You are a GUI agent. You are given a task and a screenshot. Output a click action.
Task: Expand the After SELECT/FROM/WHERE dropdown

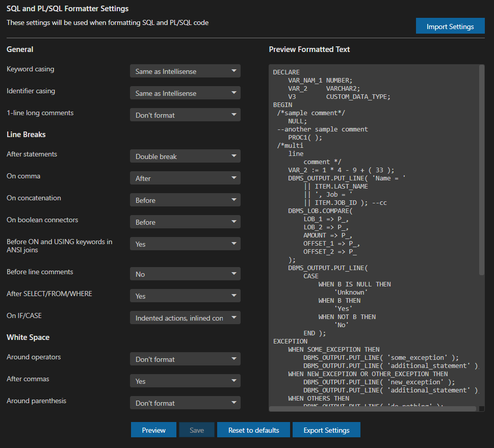pyautogui.click(x=185, y=296)
